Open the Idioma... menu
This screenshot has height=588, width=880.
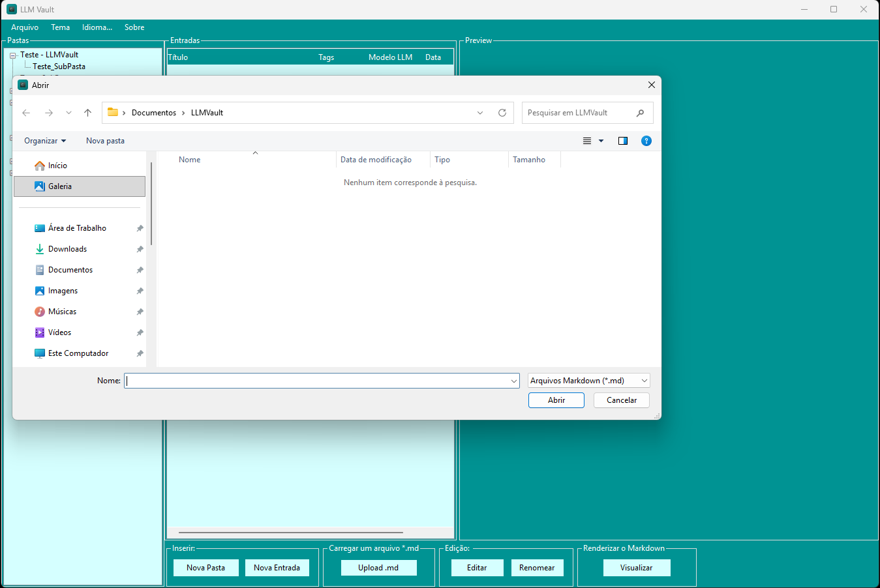[x=97, y=27]
